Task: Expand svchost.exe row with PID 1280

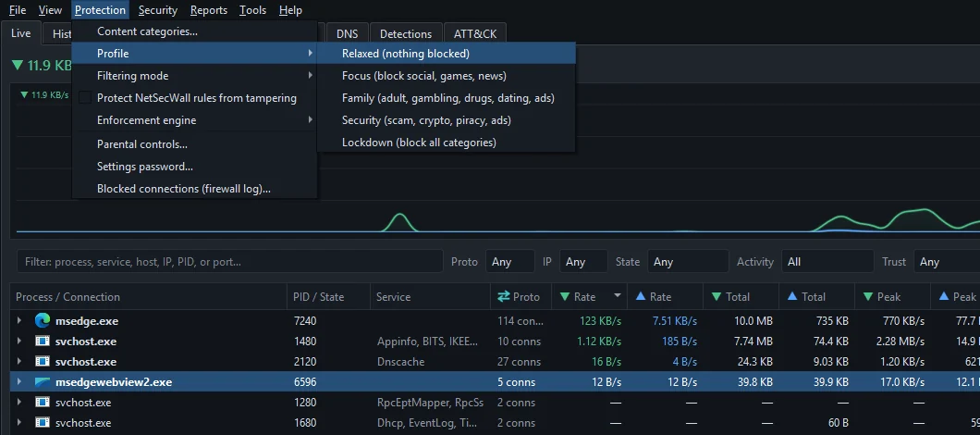Action: point(19,403)
